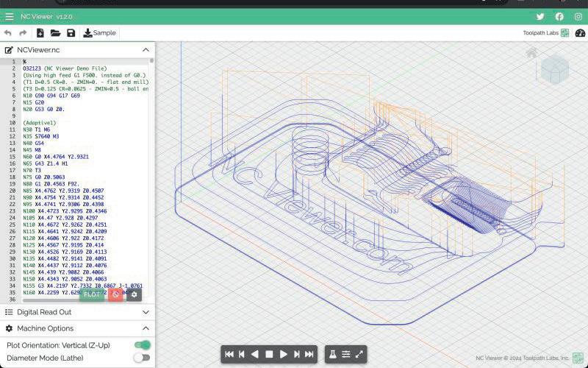Play the toolpath in reverse
Viewport: 588px width, 368px height.
[254, 354]
